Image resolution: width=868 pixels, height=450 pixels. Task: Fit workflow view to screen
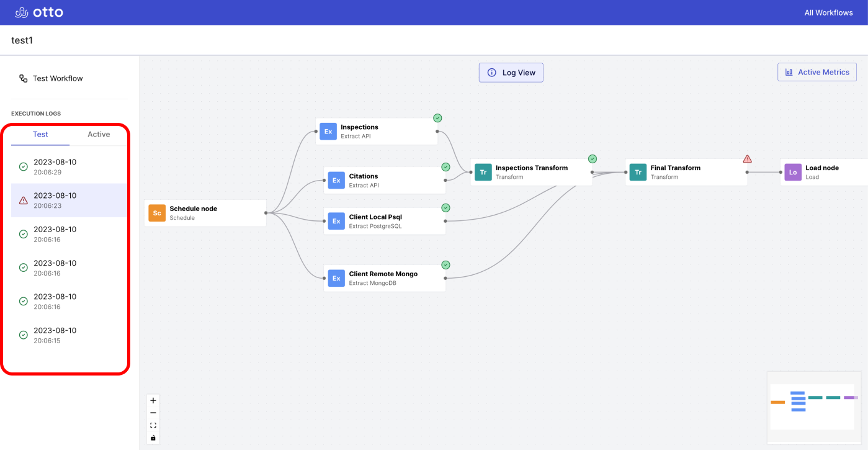(x=153, y=425)
